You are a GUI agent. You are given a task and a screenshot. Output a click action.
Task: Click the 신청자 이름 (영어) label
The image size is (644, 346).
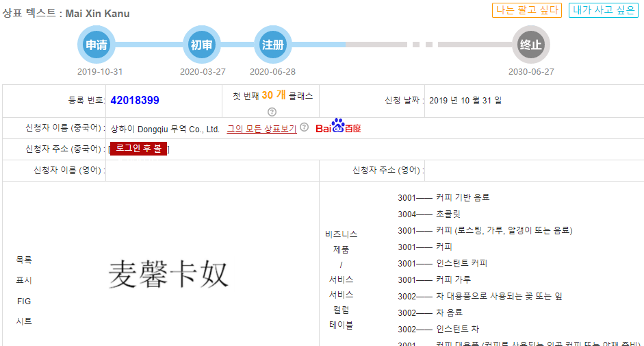point(69,171)
